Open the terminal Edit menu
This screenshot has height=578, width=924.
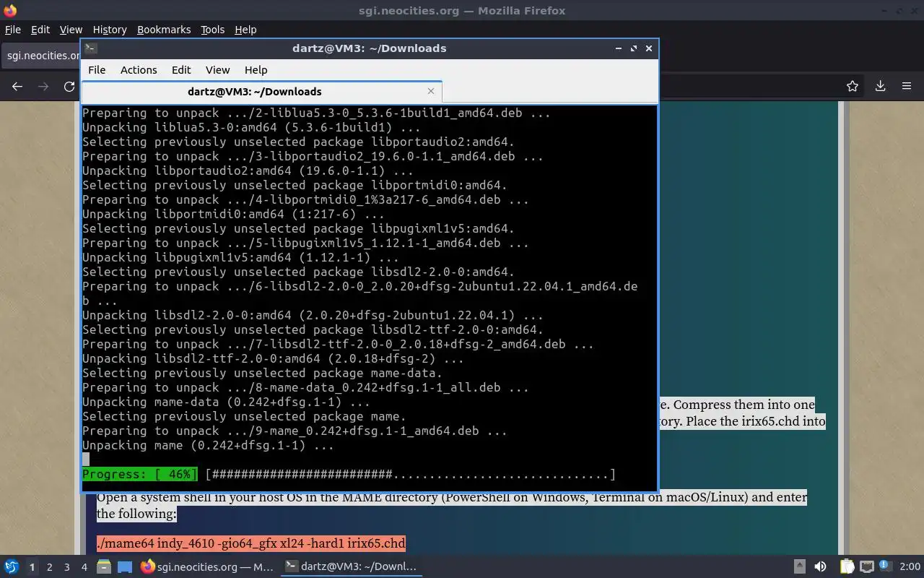point(181,70)
